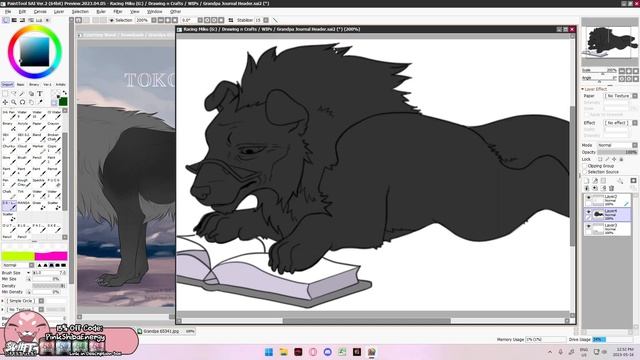Expand the Simple Circle brush shape section
This screenshot has width=640, height=360.
pyautogui.click(x=3, y=301)
